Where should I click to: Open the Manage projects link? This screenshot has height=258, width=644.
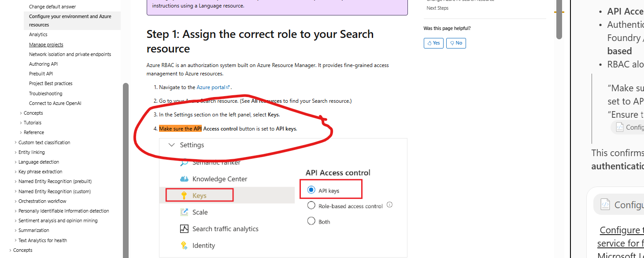click(x=46, y=45)
